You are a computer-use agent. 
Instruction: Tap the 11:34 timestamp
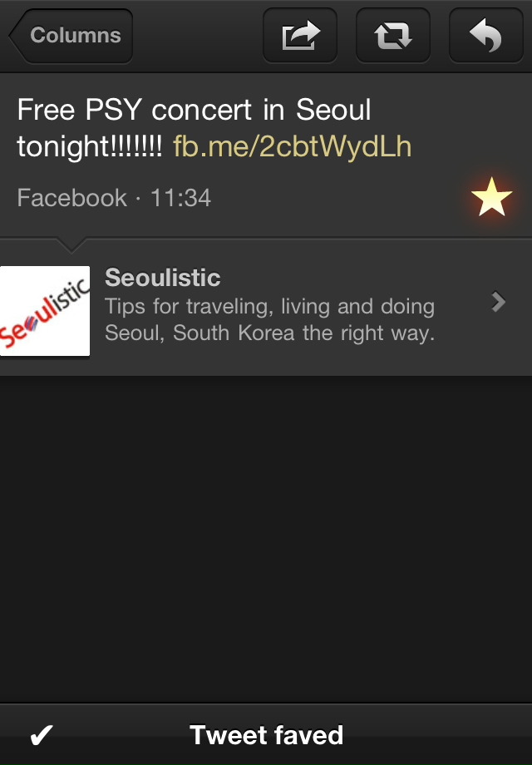click(x=181, y=198)
